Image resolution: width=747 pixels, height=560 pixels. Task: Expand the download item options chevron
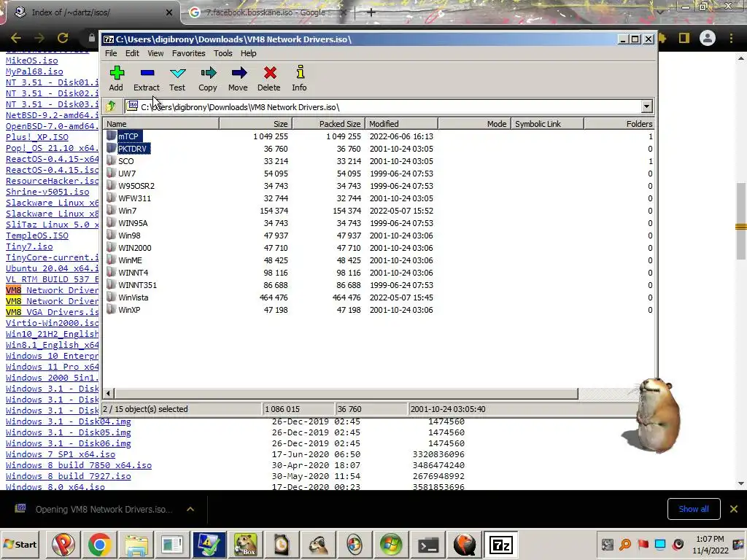[x=190, y=509]
